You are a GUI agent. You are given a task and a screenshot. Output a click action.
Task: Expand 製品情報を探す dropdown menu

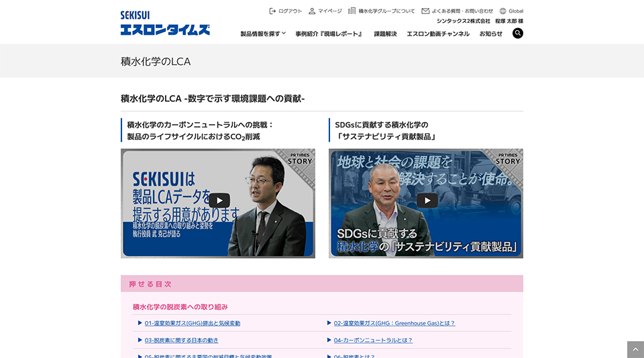pos(263,34)
